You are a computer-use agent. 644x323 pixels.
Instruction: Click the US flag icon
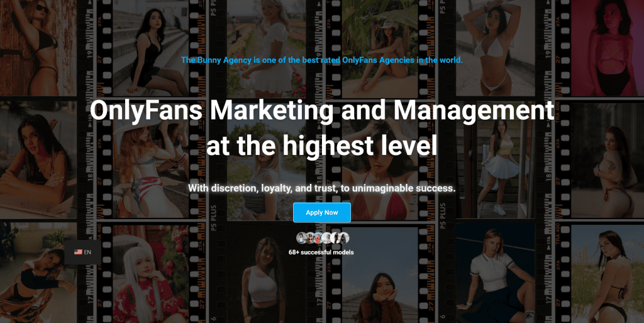click(78, 252)
